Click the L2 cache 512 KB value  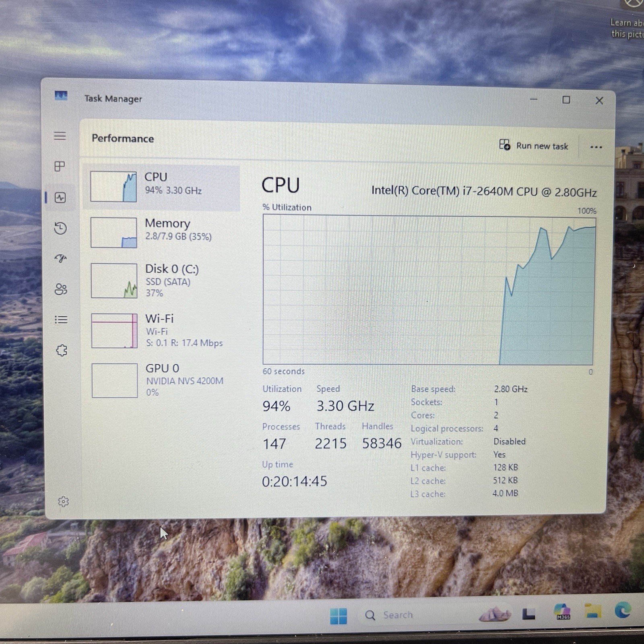click(x=505, y=480)
